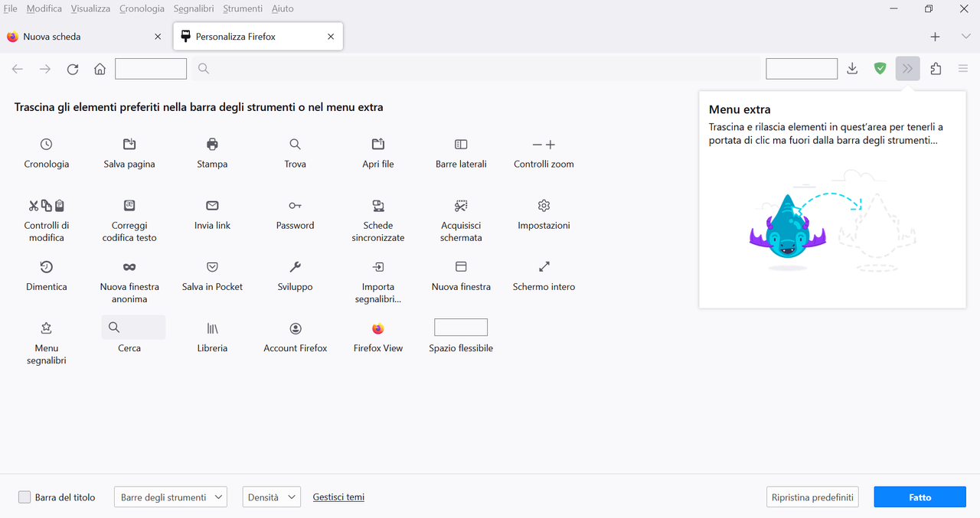Screen dimensions: 980x518
Task: Select the Acquisisci schermata icon
Action: tap(461, 205)
